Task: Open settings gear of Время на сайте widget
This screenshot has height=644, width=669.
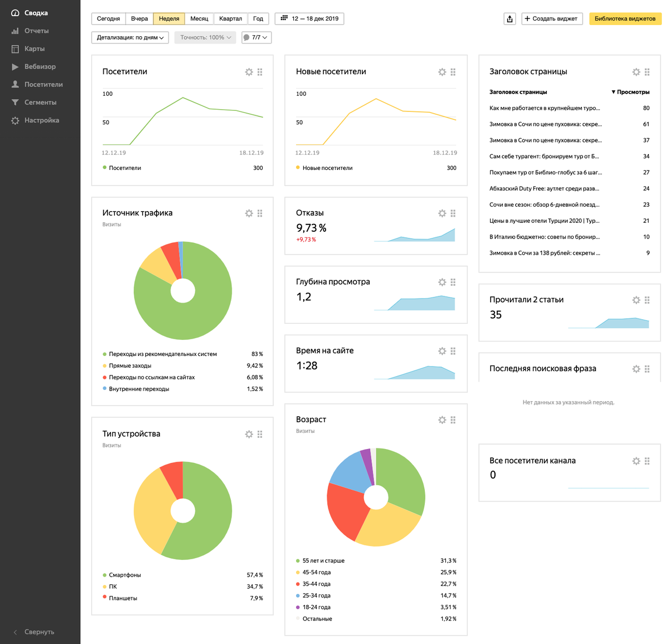Action: (442, 351)
